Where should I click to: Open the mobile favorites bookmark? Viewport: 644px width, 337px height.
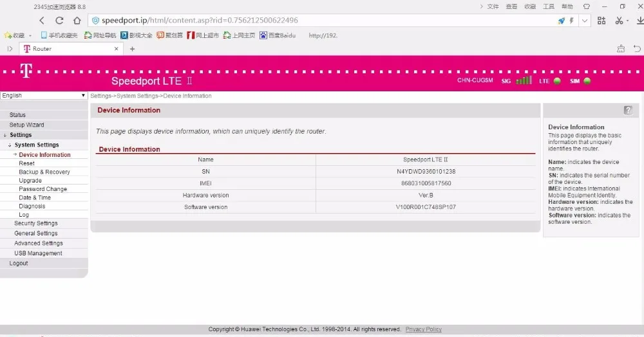click(x=59, y=35)
